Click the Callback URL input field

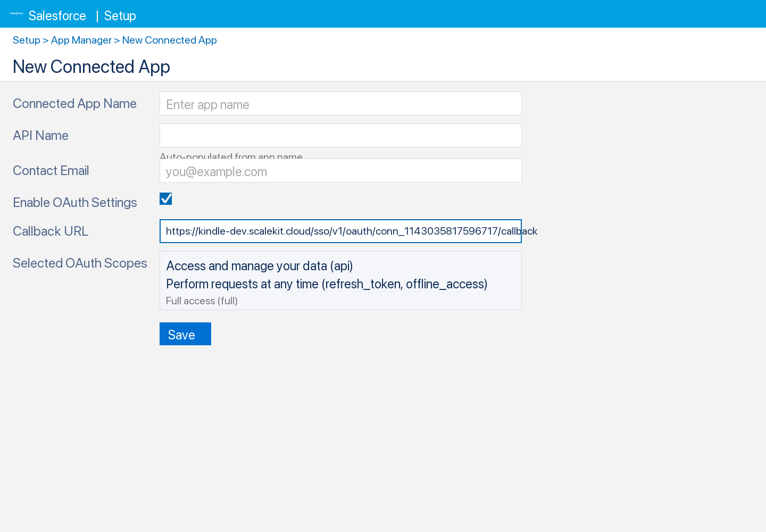point(340,231)
